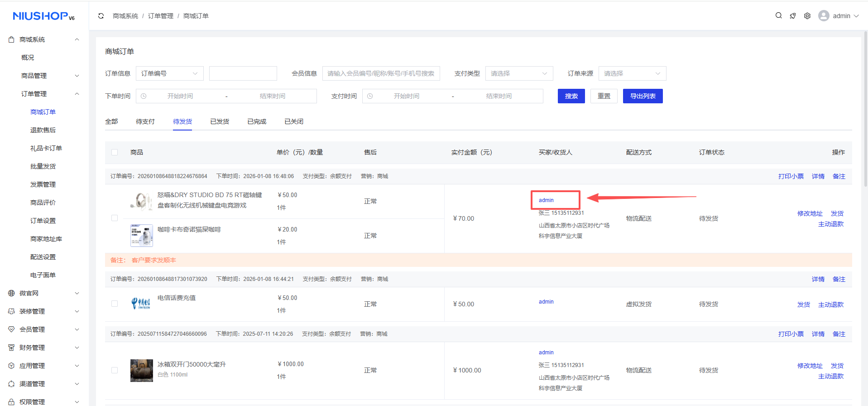Toggle the select-all checkbox in table header
Screen dimensions: 868x406
(x=115, y=152)
